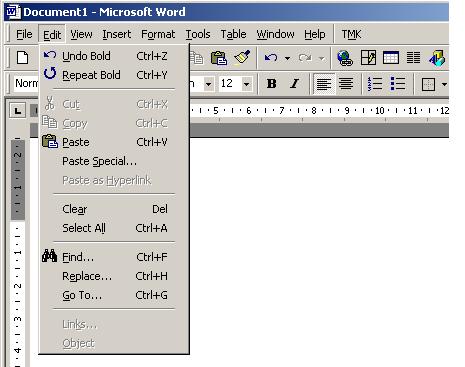Choose Undo Bold from Edit menu
This screenshot has height=367, width=465.
114,56
